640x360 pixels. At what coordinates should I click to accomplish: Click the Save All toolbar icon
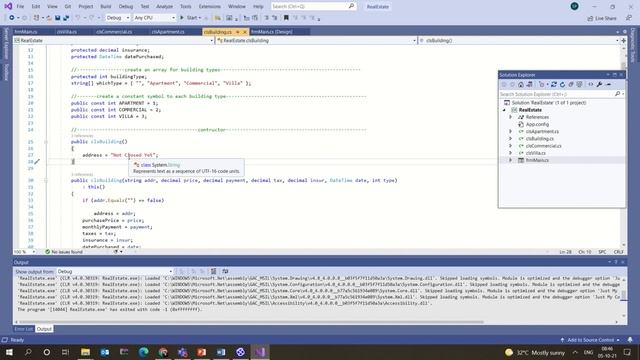pyautogui.click(x=66, y=18)
